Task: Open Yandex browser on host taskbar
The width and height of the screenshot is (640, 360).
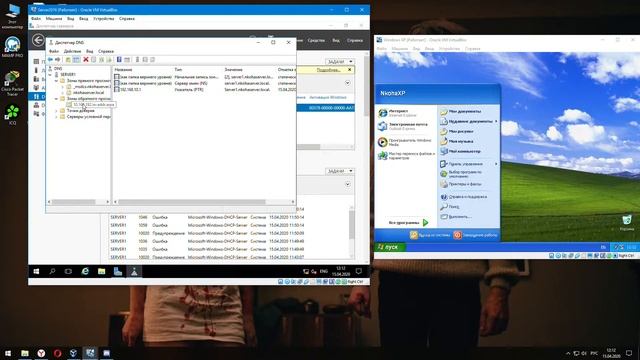Action: pos(41,353)
